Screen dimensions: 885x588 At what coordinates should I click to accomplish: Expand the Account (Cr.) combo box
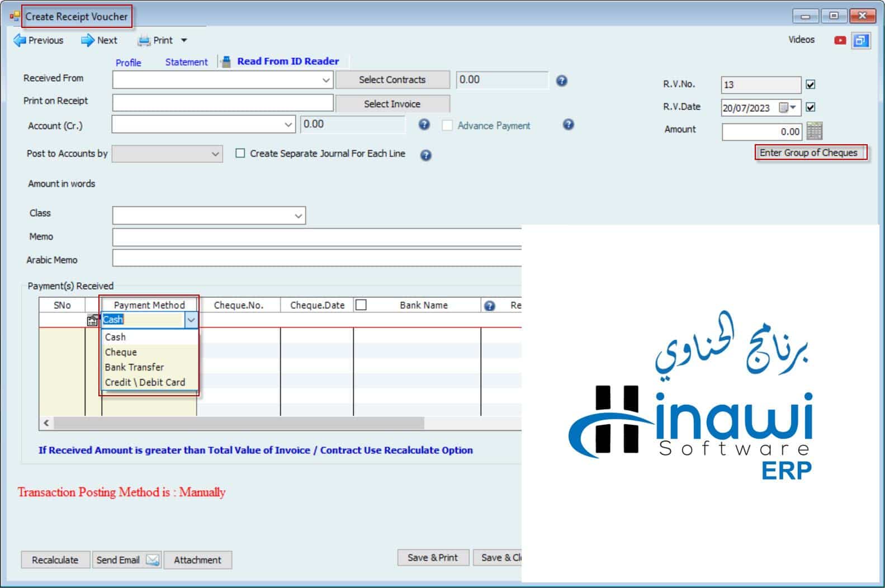pos(288,125)
